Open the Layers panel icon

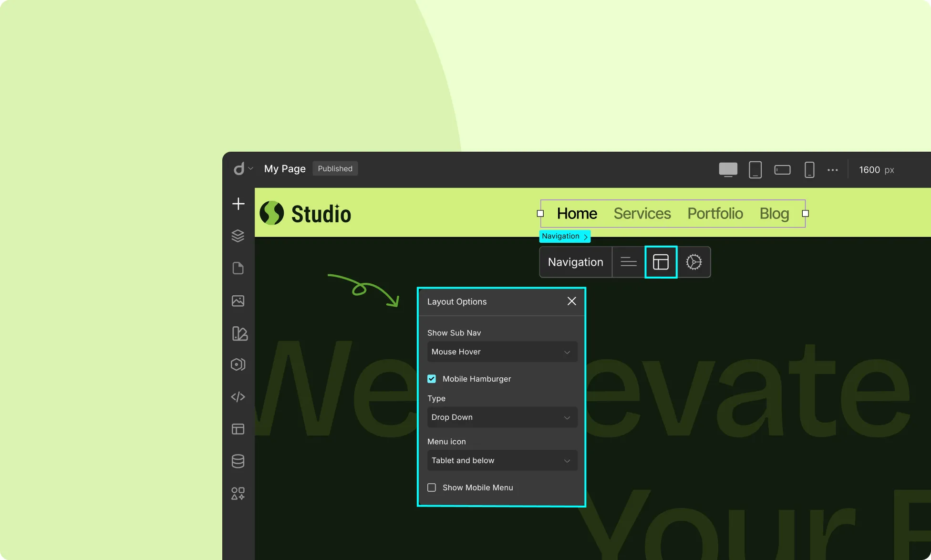click(x=238, y=236)
